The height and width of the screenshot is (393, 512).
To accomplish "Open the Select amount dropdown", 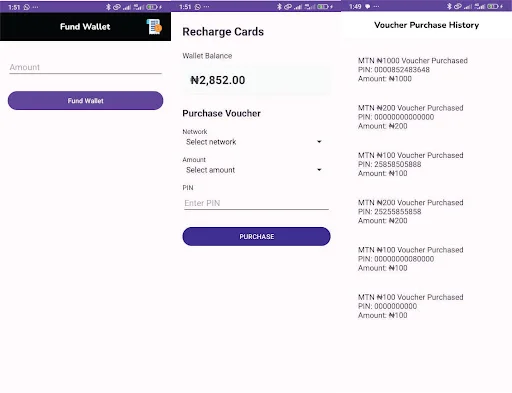I will coord(254,170).
